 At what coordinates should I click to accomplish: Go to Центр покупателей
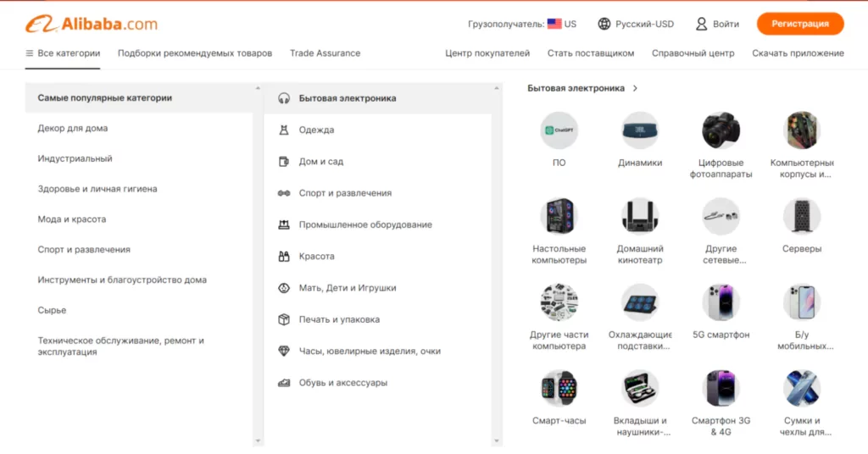click(487, 53)
